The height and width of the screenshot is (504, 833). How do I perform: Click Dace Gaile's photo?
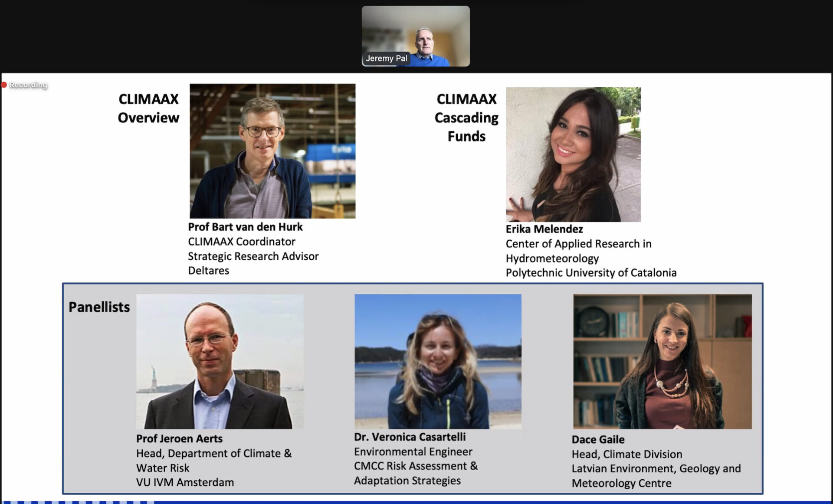(662, 362)
